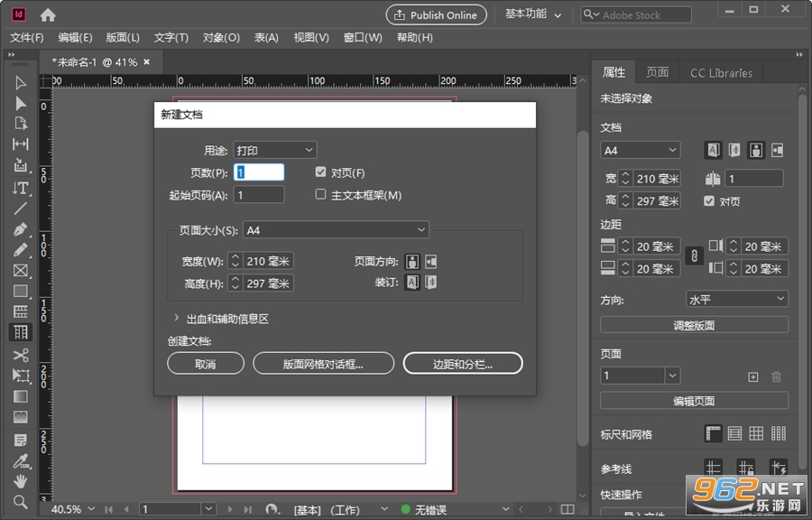Select the Direct Selection tool
812x520 pixels.
(21, 104)
